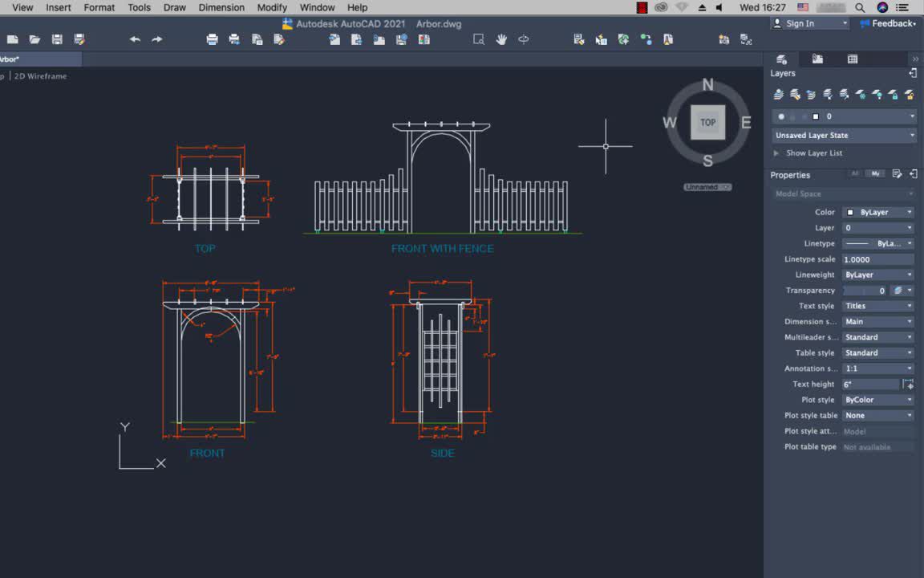Screen dimensions: 924x578
Task: Click the Color ByLayer swatch
Action: pos(850,213)
